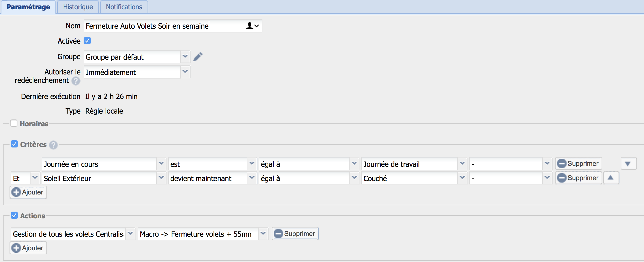Delete the Fermeture volets action

[295, 233]
